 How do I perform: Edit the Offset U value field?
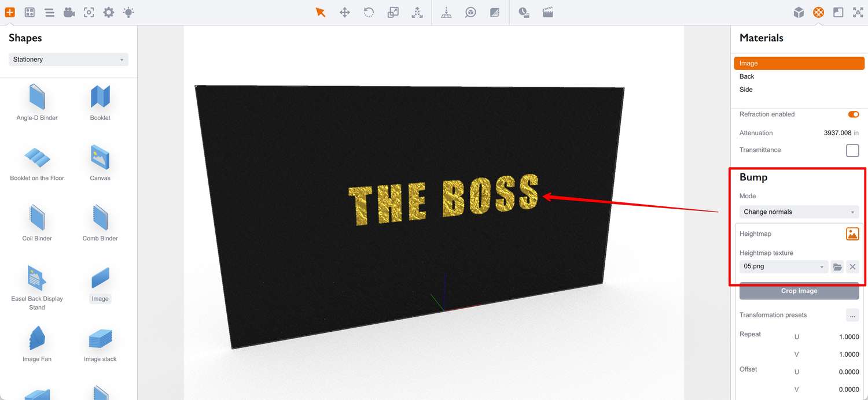coord(849,372)
